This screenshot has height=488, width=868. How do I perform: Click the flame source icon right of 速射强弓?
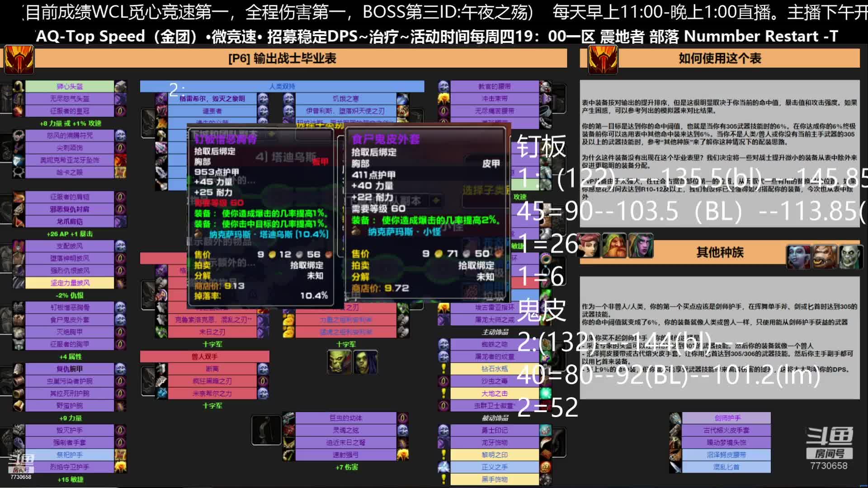tap(402, 455)
